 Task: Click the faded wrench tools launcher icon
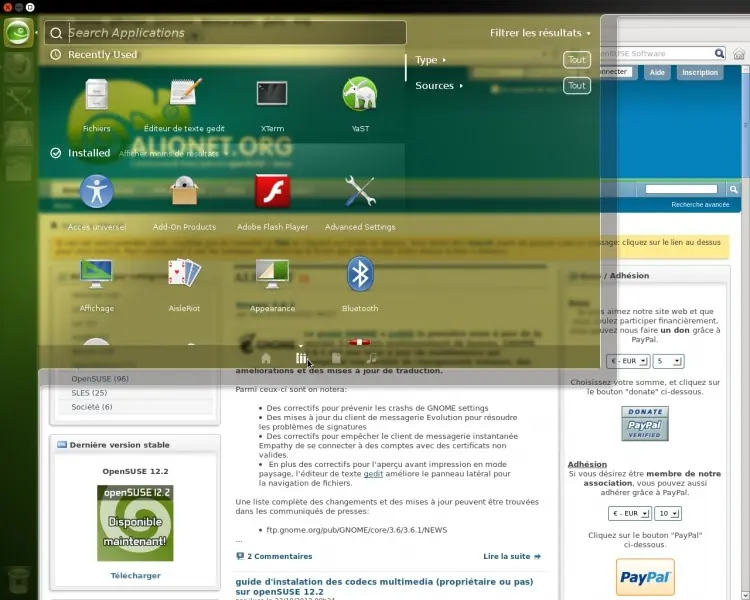point(18,100)
